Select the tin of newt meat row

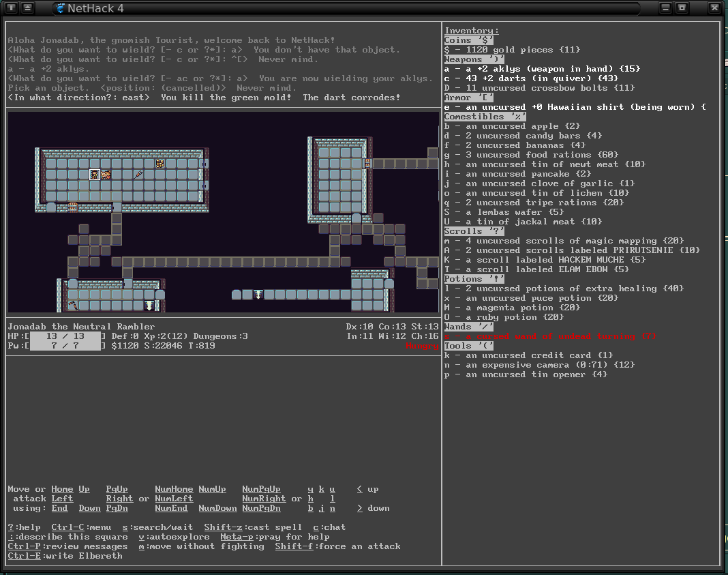tap(545, 164)
